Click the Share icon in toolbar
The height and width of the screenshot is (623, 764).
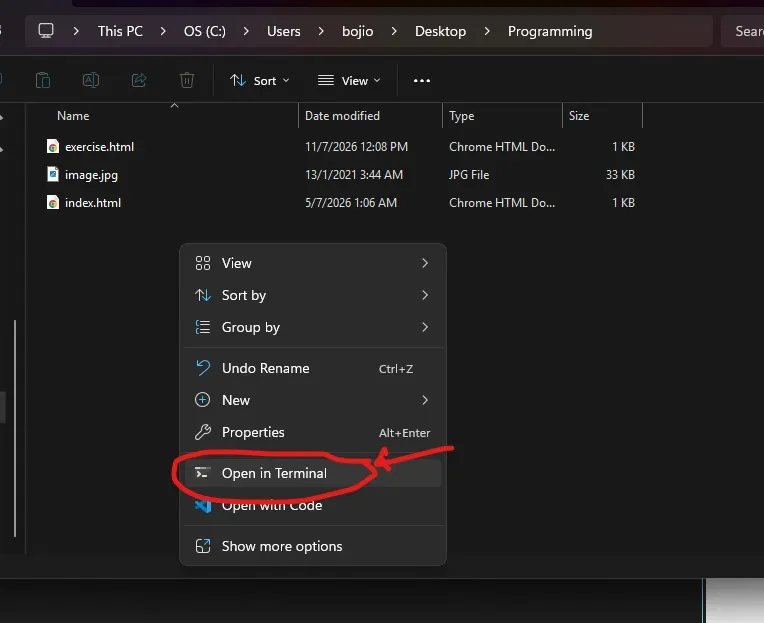coord(139,80)
